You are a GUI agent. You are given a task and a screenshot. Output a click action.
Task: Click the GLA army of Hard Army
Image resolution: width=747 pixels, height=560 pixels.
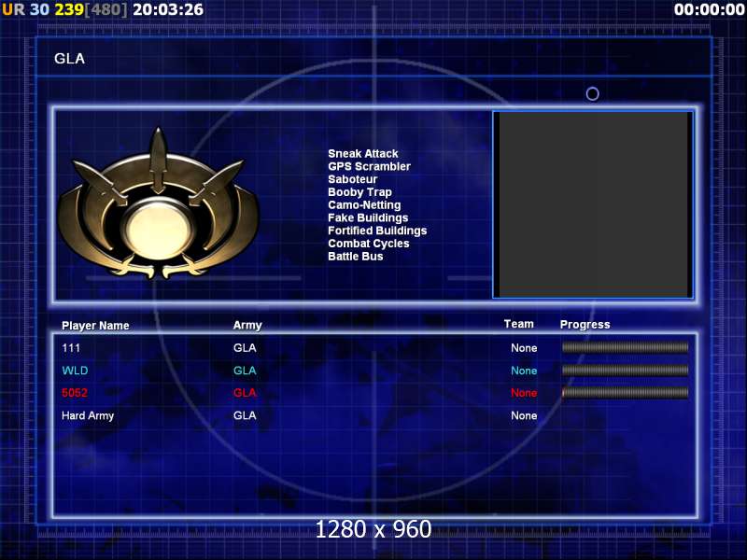pos(245,415)
